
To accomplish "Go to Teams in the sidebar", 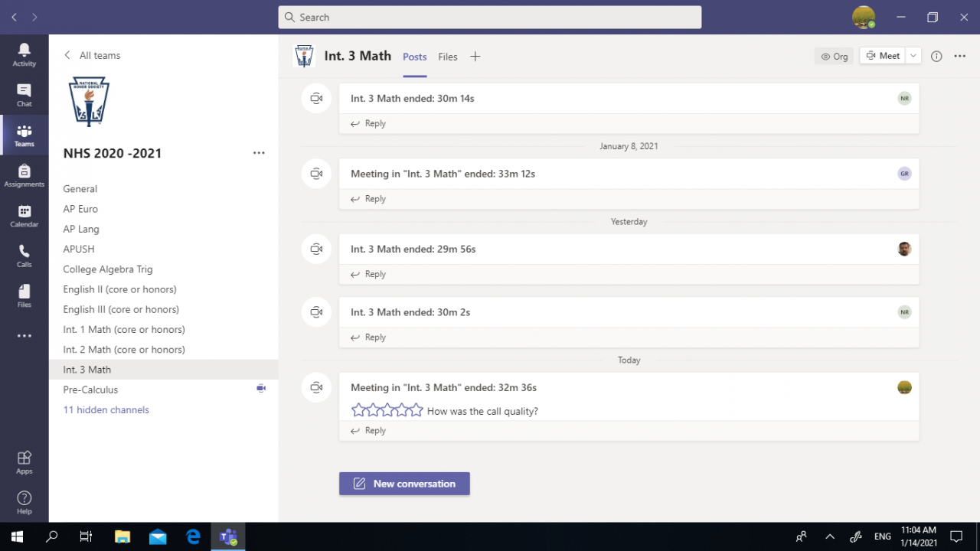I will pos(24,135).
